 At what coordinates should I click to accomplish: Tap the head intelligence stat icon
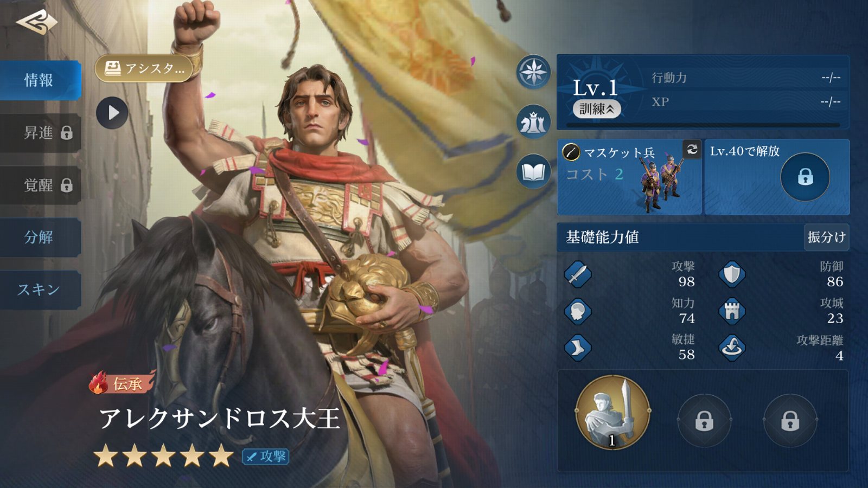577,311
